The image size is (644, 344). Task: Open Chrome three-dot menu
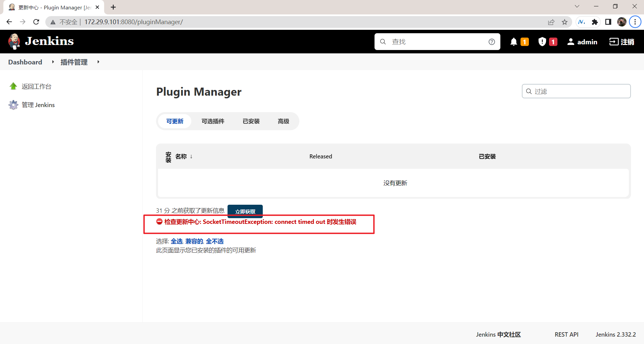click(x=635, y=22)
